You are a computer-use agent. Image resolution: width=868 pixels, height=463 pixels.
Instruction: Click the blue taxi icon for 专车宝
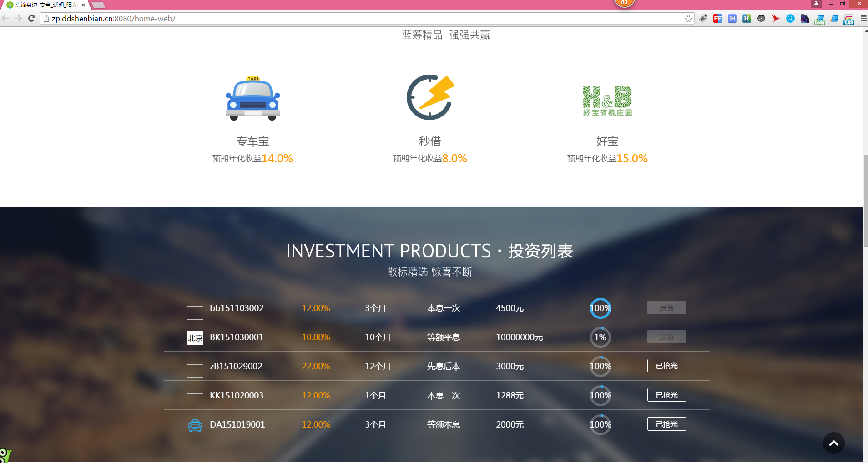click(253, 98)
